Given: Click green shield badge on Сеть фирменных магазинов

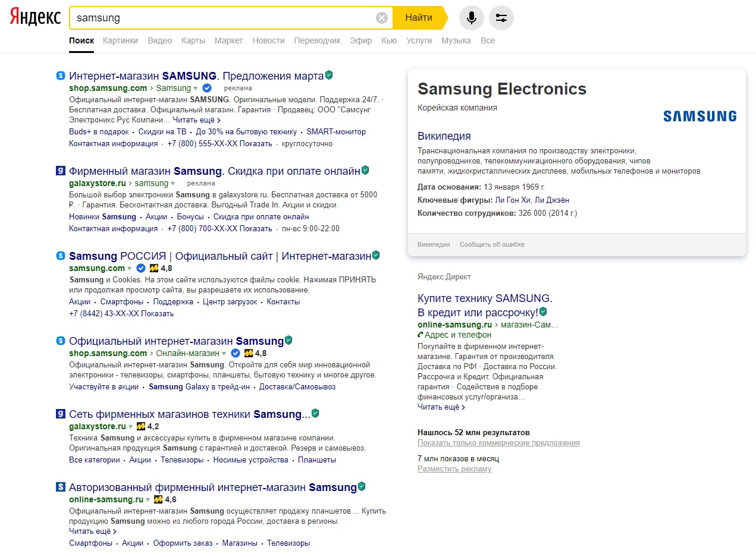Looking at the screenshot, I should 315,413.
